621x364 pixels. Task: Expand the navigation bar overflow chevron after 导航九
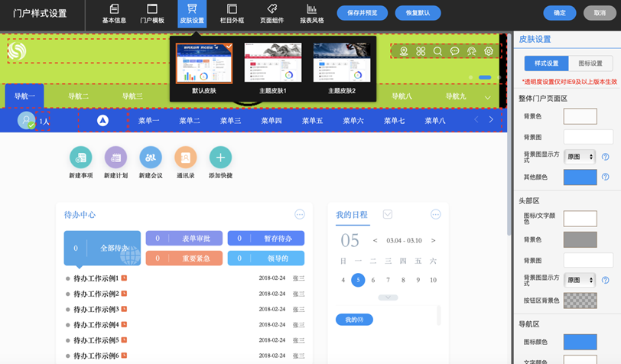[487, 97]
